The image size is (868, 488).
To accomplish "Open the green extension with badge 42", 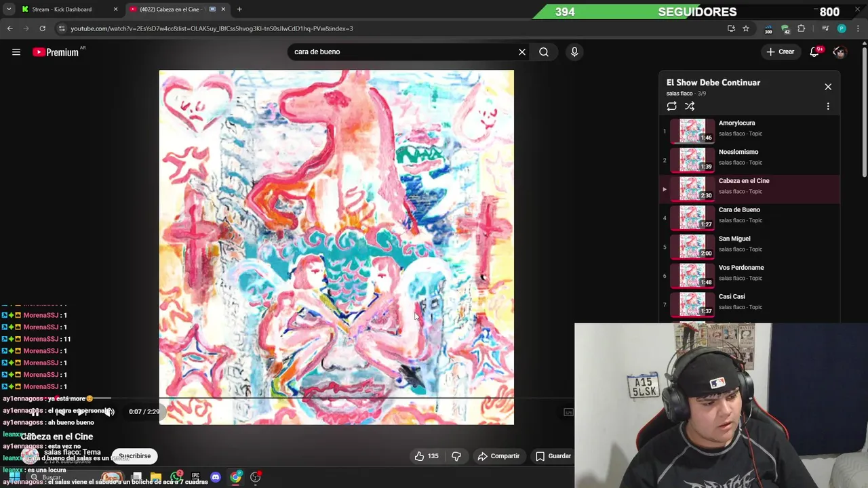I will (785, 28).
